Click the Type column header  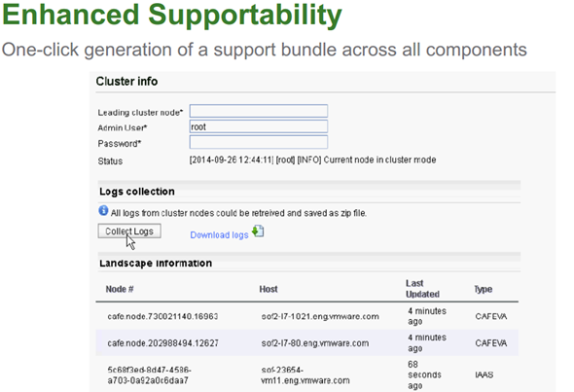pyautogui.click(x=484, y=289)
